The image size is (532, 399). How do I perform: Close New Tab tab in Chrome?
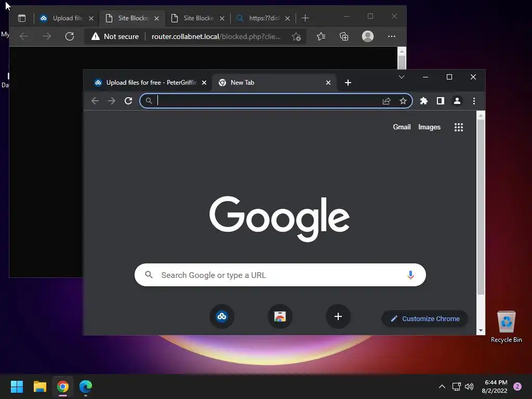pyautogui.click(x=328, y=83)
